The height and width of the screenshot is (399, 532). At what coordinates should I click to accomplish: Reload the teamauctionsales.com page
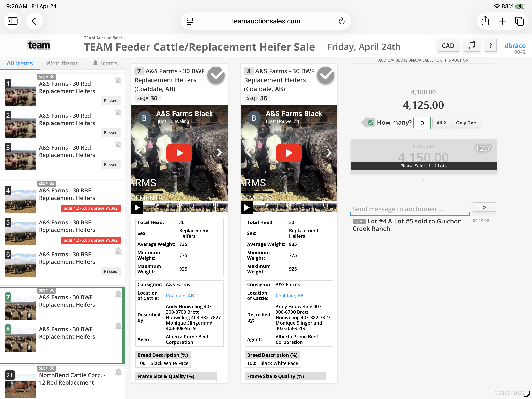342,21
